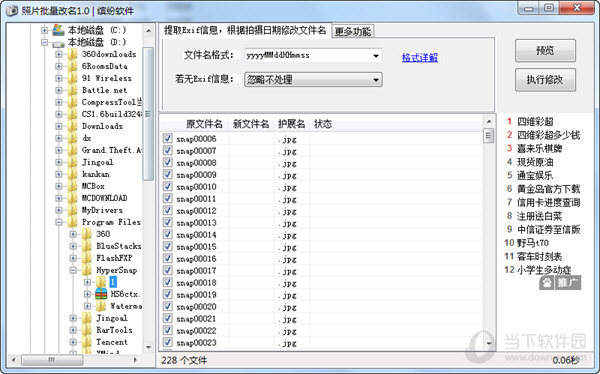Click the Program Files folder icon
Screen dimensions: 600x374
(72, 222)
